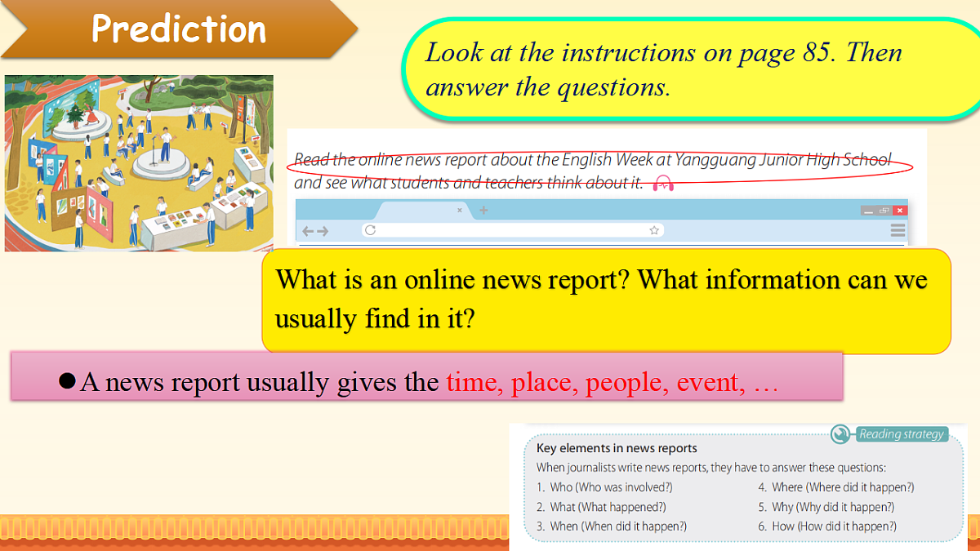Select item "1. Who (Who was involved?)"
The height and width of the screenshot is (551, 980).
(x=604, y=487)
